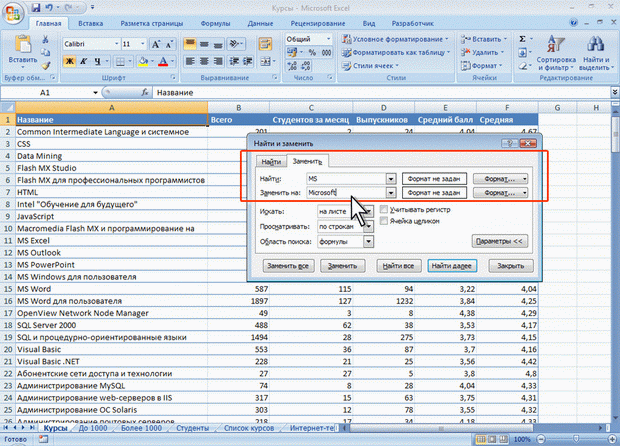Enable Ячейка целиком checkbox
Screen dimensions: 620x446
point(384,221)
